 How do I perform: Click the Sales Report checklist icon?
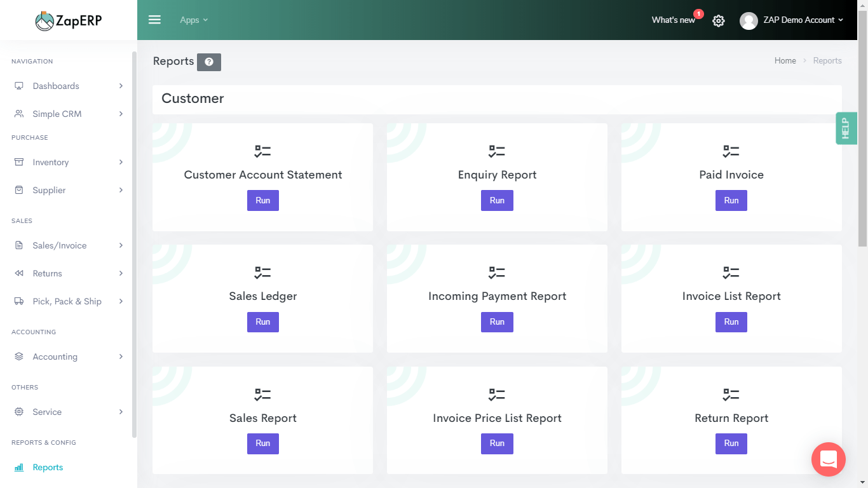[x=262, y=395]
